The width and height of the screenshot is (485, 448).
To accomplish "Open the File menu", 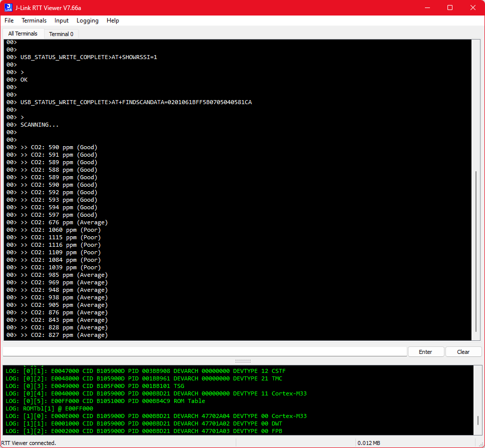I will [9, 21].
